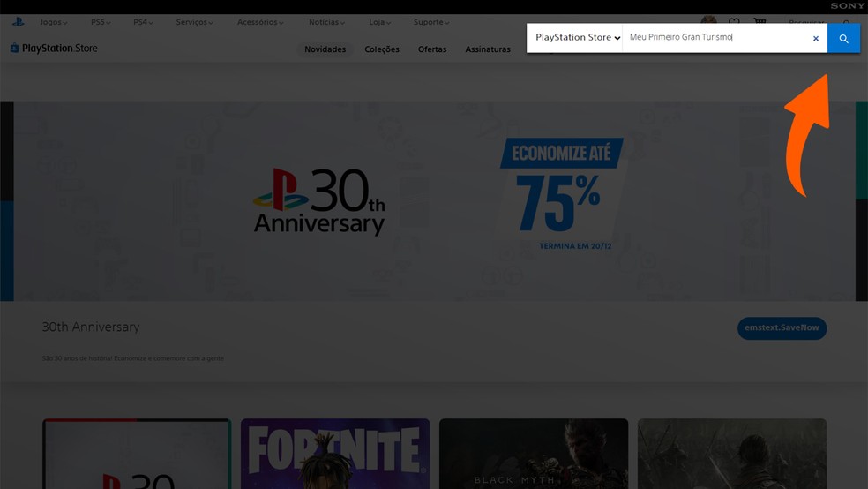Expand the PS4 menu
The image size is (868, 489).
pyautogui.click(x=143, y=22)
